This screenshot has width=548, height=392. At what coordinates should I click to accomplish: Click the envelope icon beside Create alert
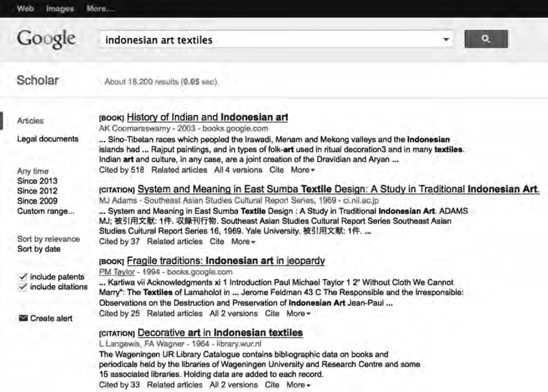[x=23, y=318]
